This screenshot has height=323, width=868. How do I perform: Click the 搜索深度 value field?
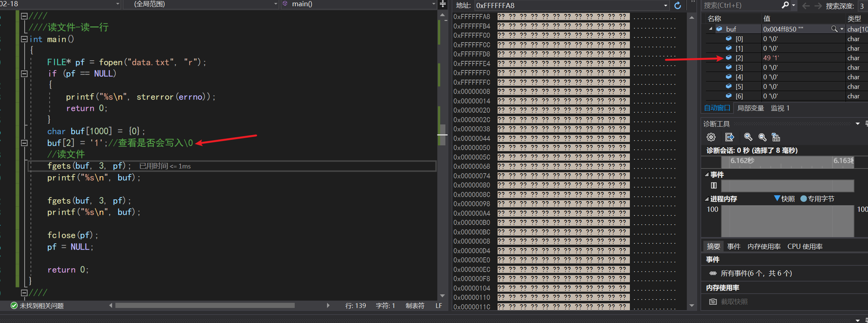(x=862, y=6)
